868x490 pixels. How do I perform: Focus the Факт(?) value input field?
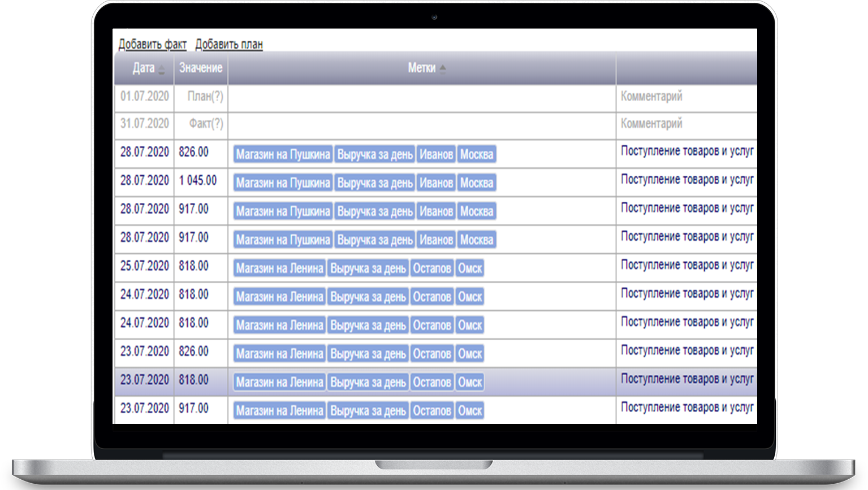[202, 124]
